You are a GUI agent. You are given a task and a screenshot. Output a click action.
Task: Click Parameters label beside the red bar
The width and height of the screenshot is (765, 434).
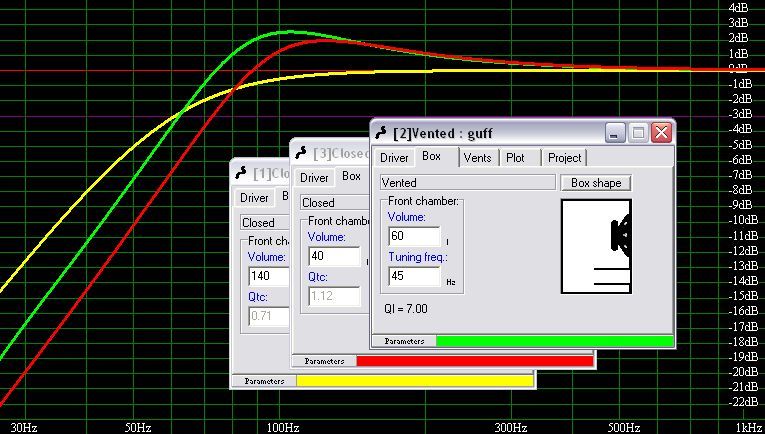pyautogui.click(x=324, y=361)
